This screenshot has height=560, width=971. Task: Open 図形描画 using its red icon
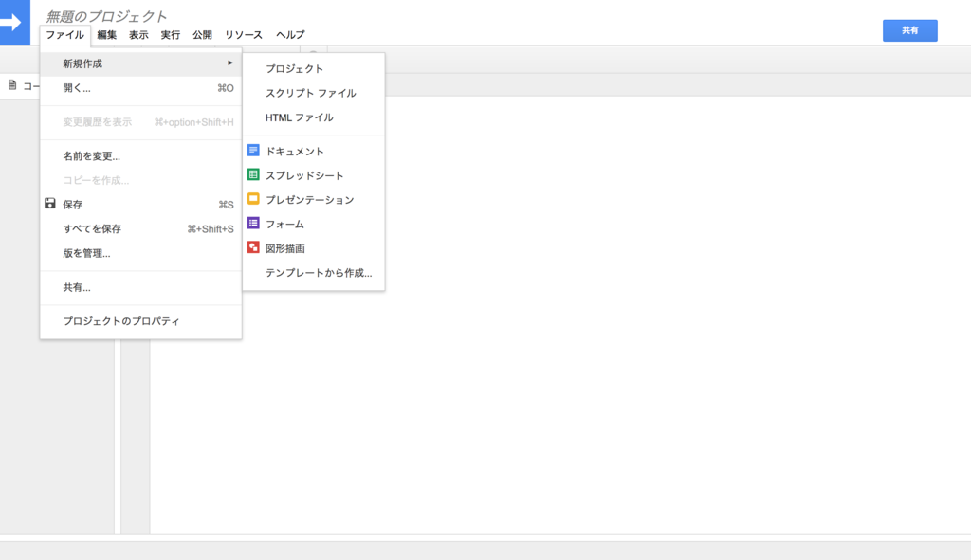click(254, 248)
